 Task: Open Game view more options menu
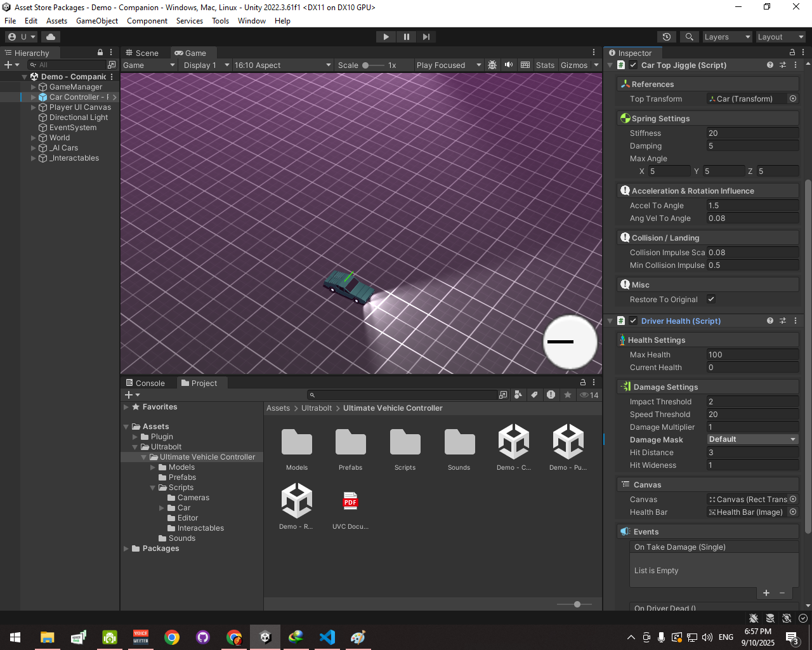tap(594, 53)
